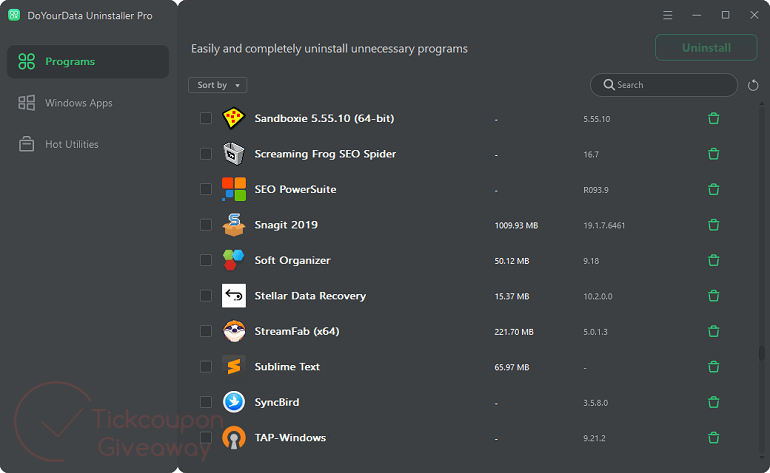Click the Uninstall button
Image resolution: width=770 pixels, height=473 pixels.
(x=706, y=48)
